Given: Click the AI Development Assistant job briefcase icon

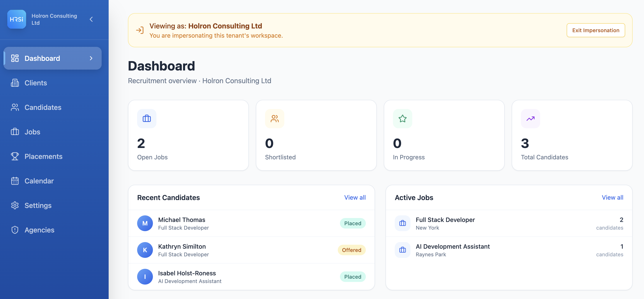Looking at the screenshot, I should point(403,250).
